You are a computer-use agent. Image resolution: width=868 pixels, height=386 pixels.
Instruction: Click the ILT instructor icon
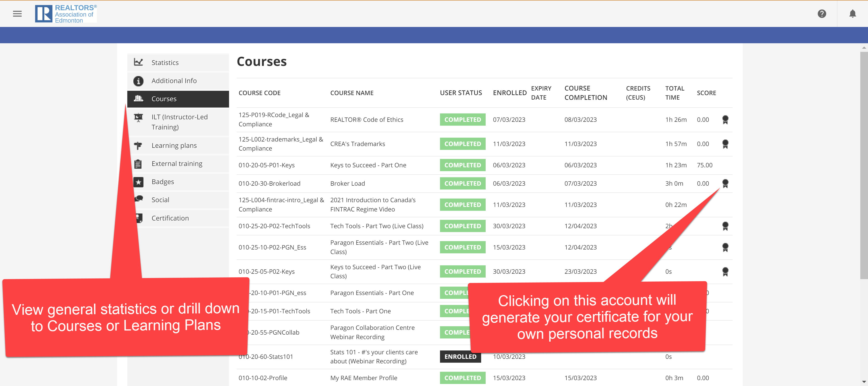(x=138, y=117)
